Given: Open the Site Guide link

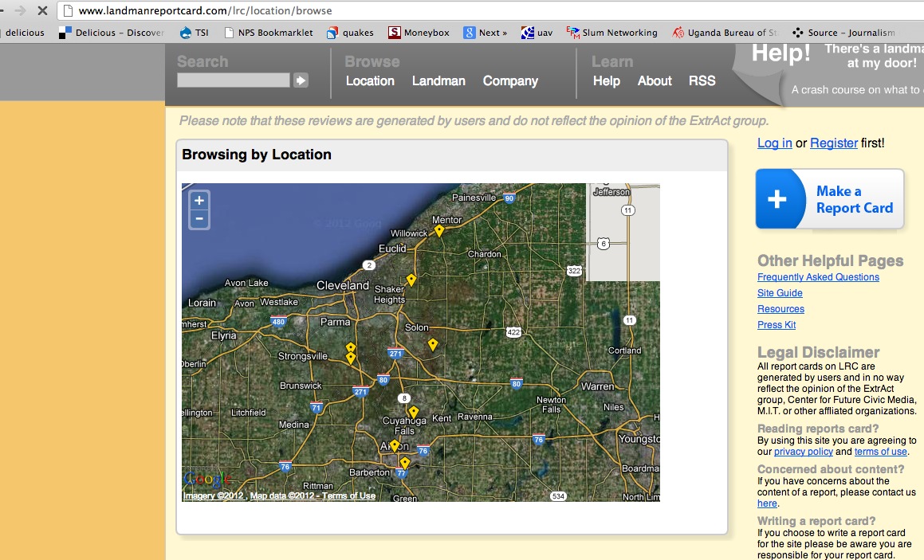Looking at the screenshot, I should point(780,292).
